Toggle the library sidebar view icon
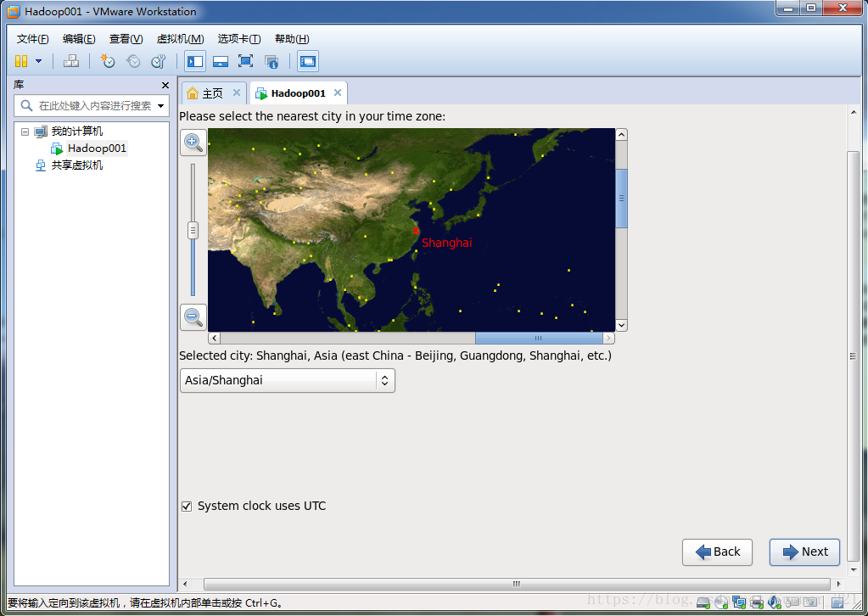The height and width of the screenshot is (616, 868). (195, 61)
